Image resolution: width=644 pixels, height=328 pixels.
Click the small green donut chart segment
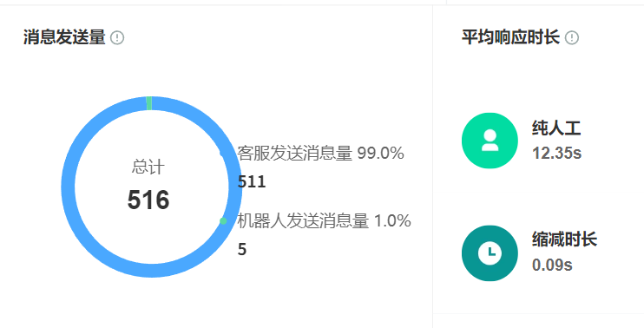click(x=148, y=103)
